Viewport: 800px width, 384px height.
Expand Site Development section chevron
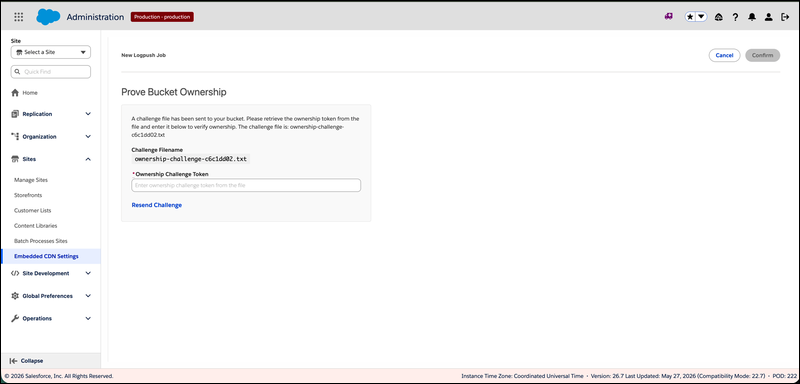pos(88,273)
